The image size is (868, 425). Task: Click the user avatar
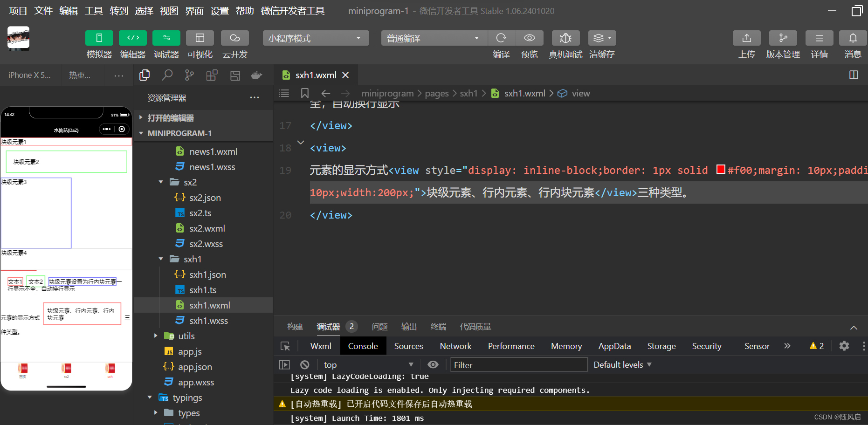pyautogui.click(x=18, y=38)
